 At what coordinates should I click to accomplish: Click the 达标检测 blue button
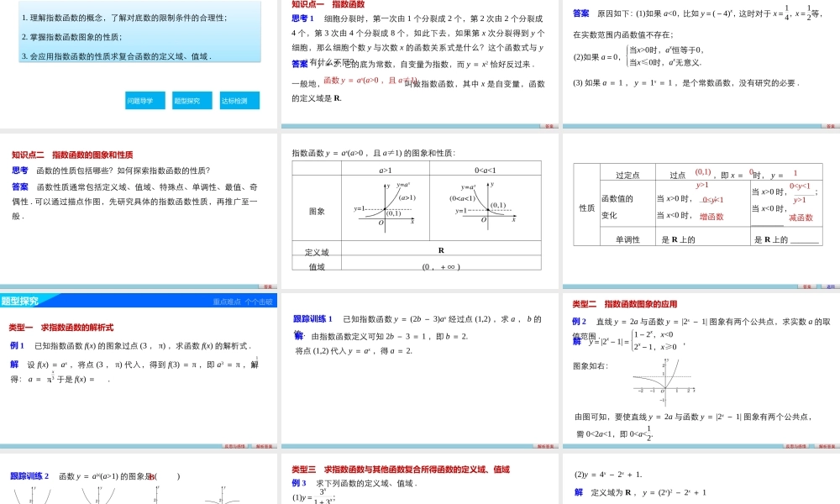pos(239,100)
